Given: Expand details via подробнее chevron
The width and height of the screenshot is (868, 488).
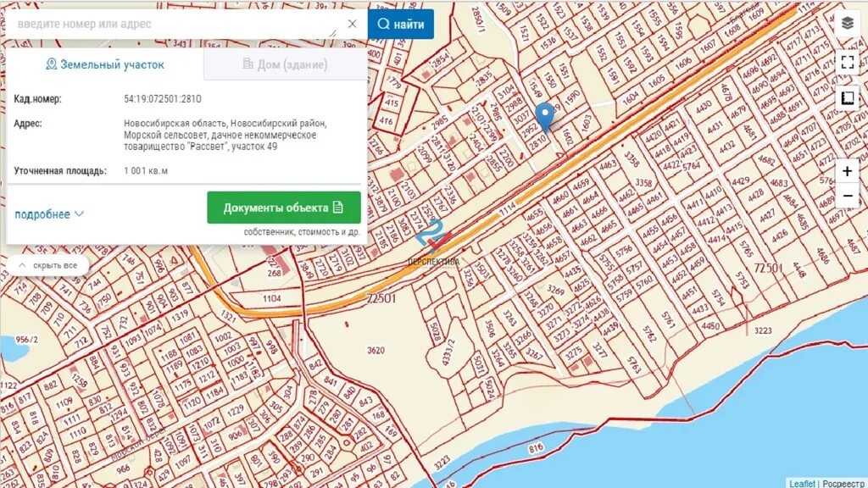Looking at the screenshot, I should 49,214.
